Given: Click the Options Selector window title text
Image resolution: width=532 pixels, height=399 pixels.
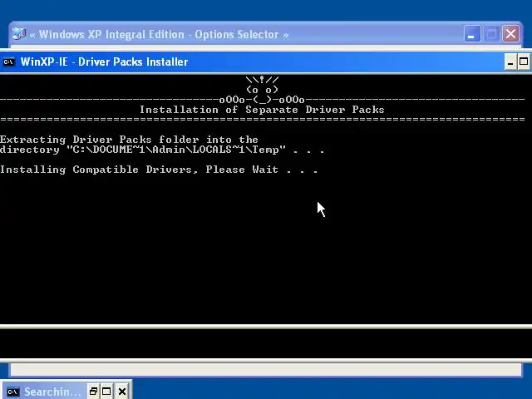Looking at the screenshot, I should 159,34.
